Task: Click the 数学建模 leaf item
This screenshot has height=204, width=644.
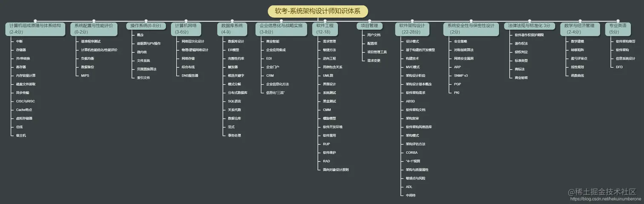Action: tap(578, 41)
